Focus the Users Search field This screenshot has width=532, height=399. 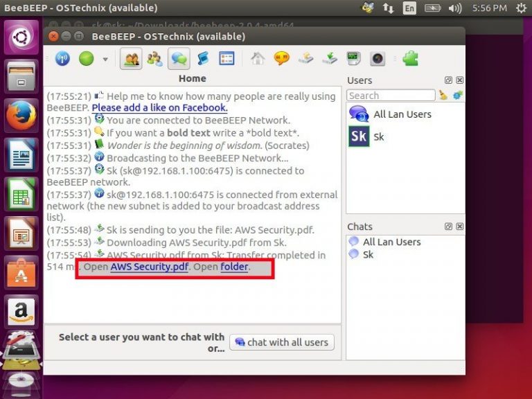(x=391, y=96)
